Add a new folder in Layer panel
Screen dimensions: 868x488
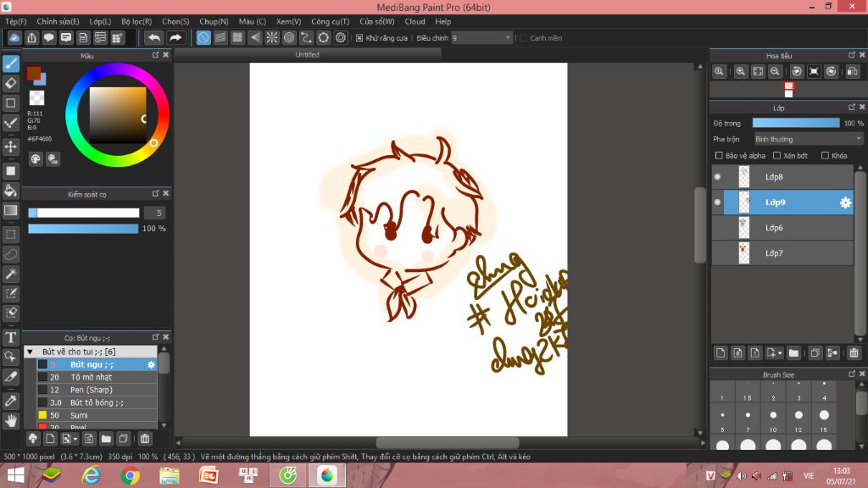pos(793,353)
